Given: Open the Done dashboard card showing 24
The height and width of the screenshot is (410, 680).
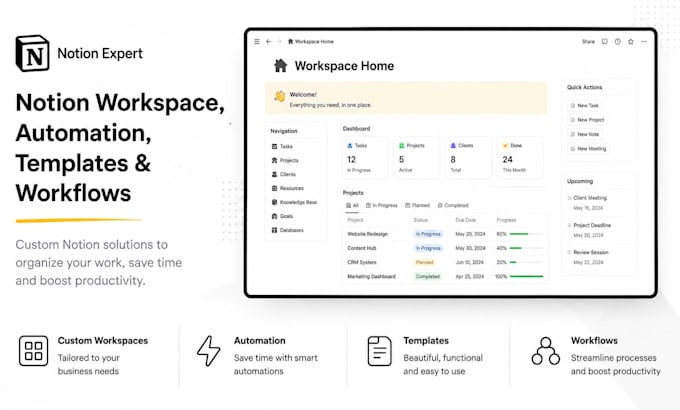Looking at the screenshot, I should [x=520, y=157].
